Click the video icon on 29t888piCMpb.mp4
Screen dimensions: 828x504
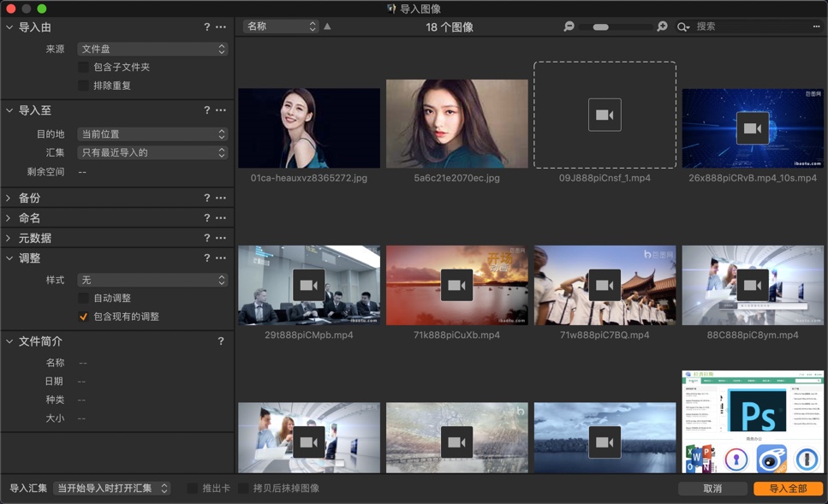[309, 285]
